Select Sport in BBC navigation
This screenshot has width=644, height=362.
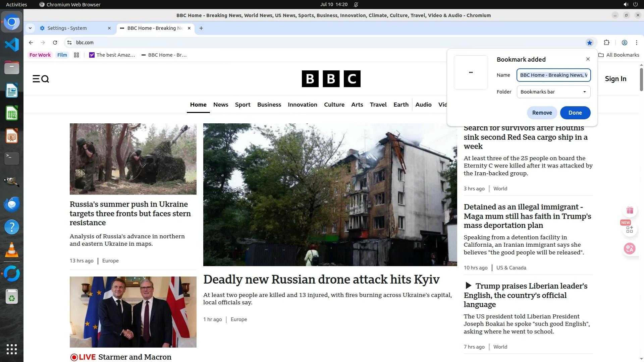tap(243, 105)
